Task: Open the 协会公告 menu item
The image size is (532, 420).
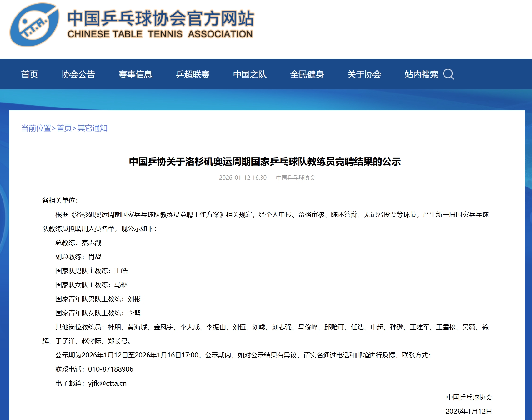Action: click(78, 74)
